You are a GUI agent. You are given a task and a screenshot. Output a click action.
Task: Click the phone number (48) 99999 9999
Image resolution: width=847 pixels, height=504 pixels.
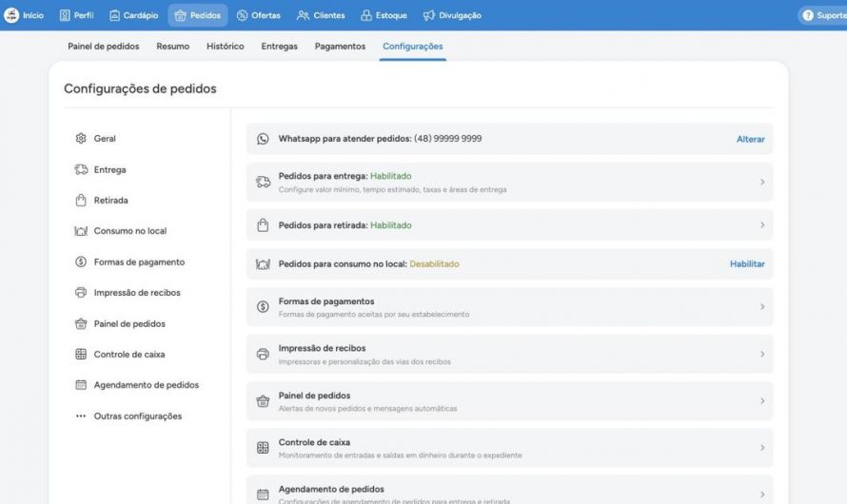click(x=448, y=139)
